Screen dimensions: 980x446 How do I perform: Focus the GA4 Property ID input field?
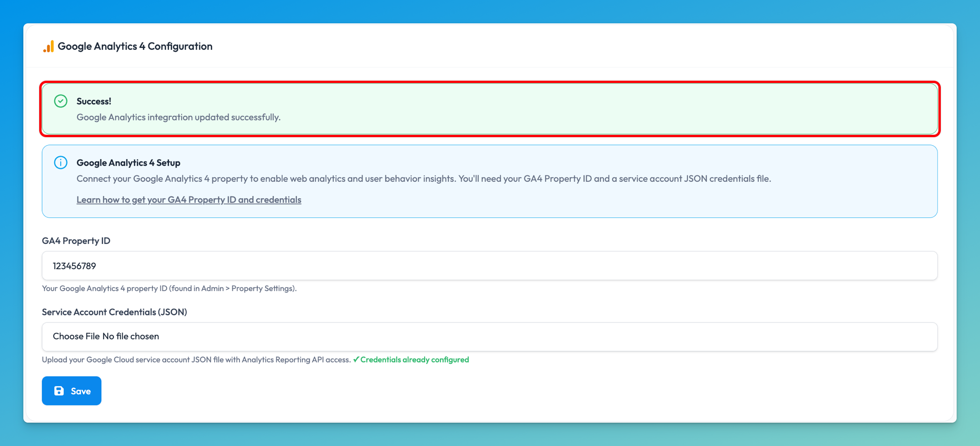489,266
